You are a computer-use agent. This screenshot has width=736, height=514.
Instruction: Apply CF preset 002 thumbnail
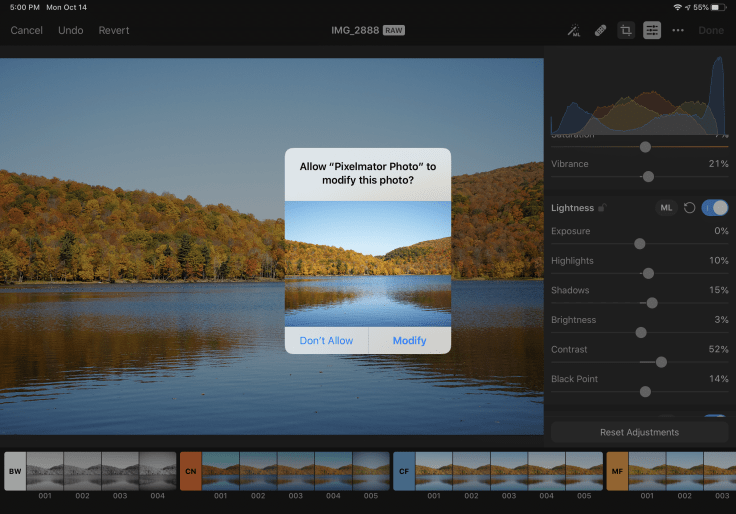pos(471,471)
